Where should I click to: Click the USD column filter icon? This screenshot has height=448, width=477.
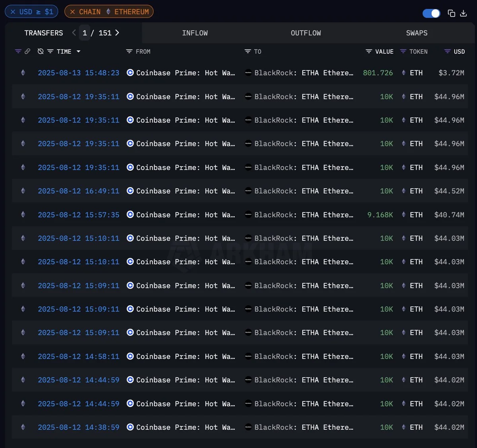point(448,51)
